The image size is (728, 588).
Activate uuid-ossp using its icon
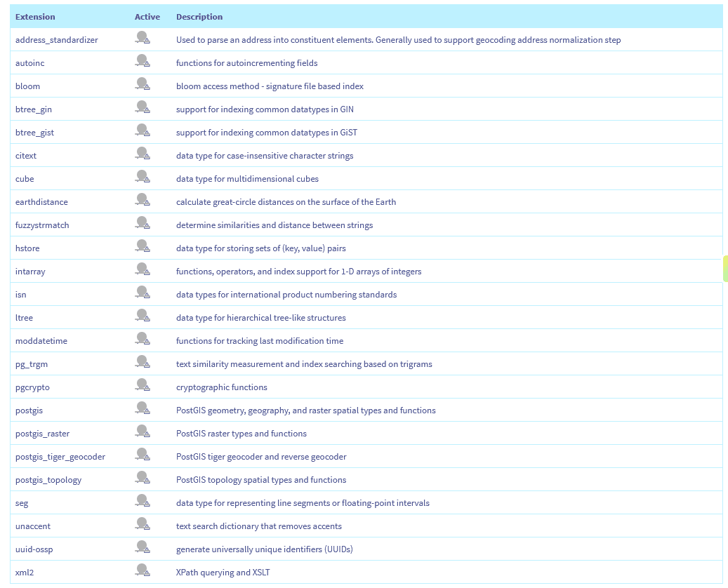[x=143, y=547]
